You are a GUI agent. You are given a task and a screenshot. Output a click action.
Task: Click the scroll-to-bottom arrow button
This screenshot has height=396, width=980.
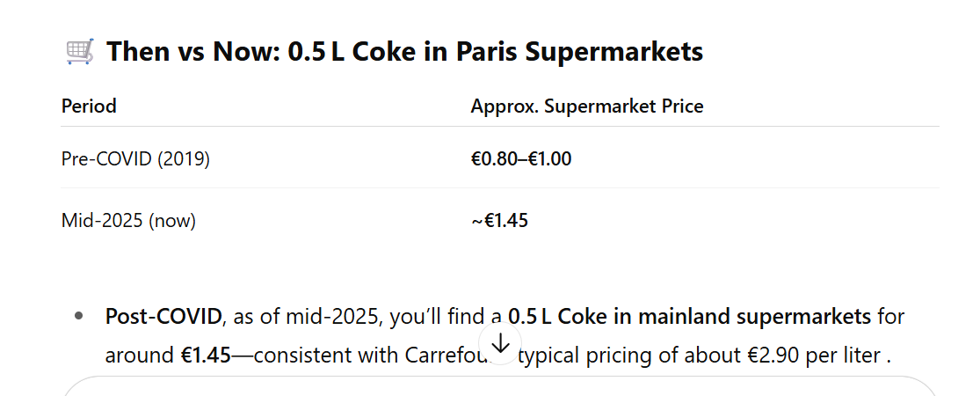click(x=500, y=344)
